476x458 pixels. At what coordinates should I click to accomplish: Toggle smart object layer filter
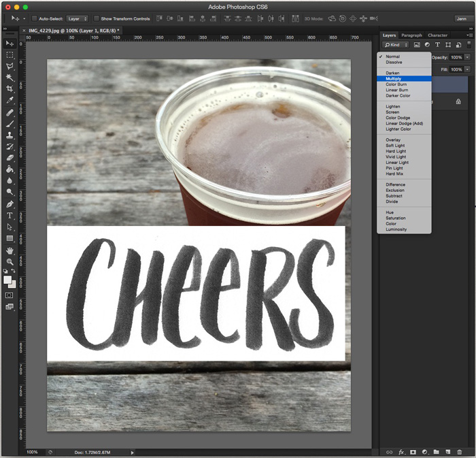point(458,45)
